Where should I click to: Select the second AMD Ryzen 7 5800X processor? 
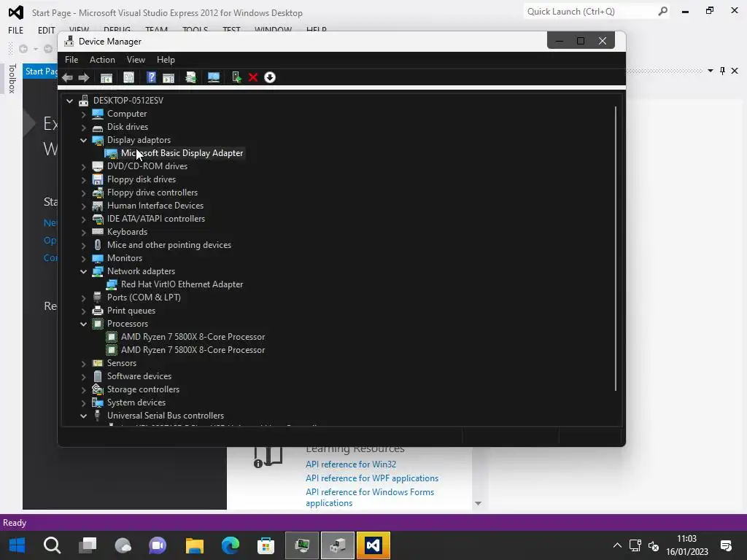click(x=193, y=350)
